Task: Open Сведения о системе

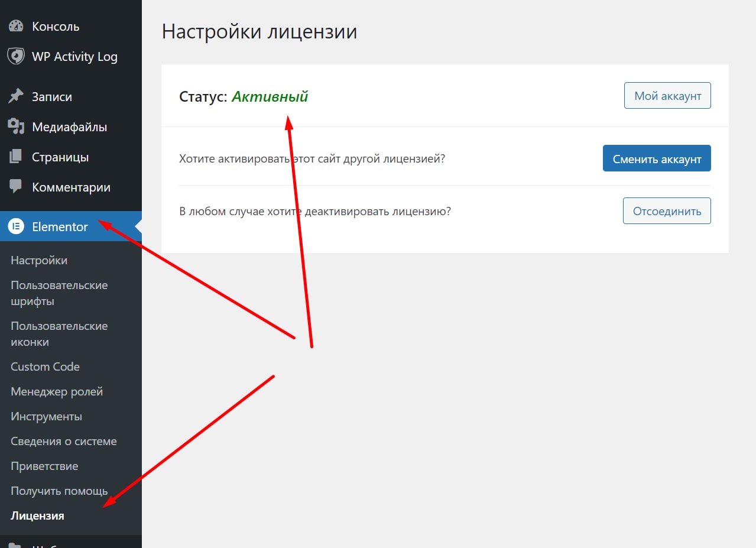Action: 64,441
